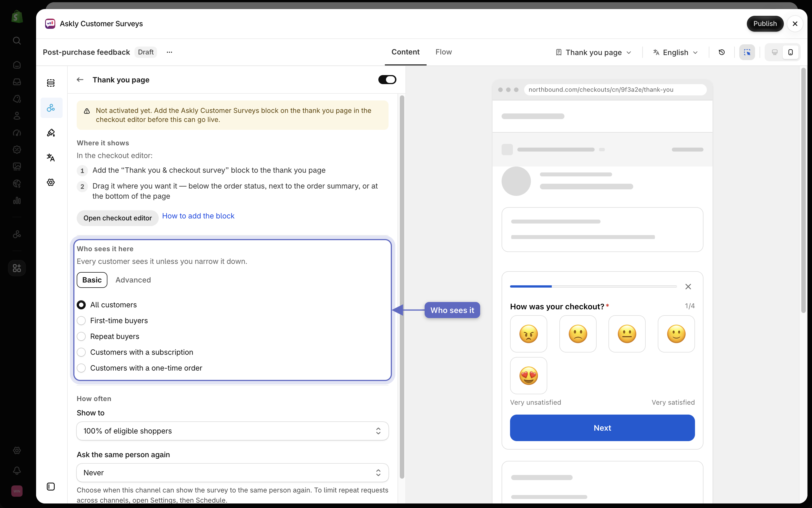Switch preview to mobile view
Screen dimensions: 812x508
pyautogui.click(x=791, y=52)
